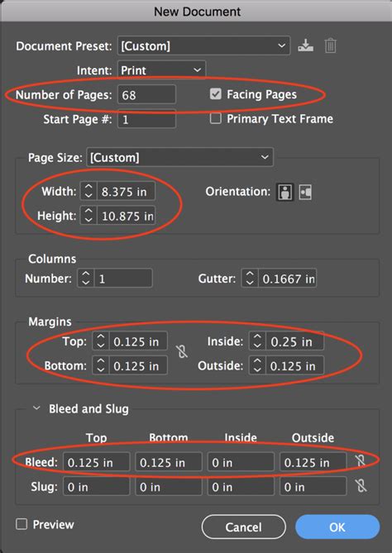This screenshot has height=553, width=392.
Task: Click the 'New Document' title text
Action: (197, 12)
